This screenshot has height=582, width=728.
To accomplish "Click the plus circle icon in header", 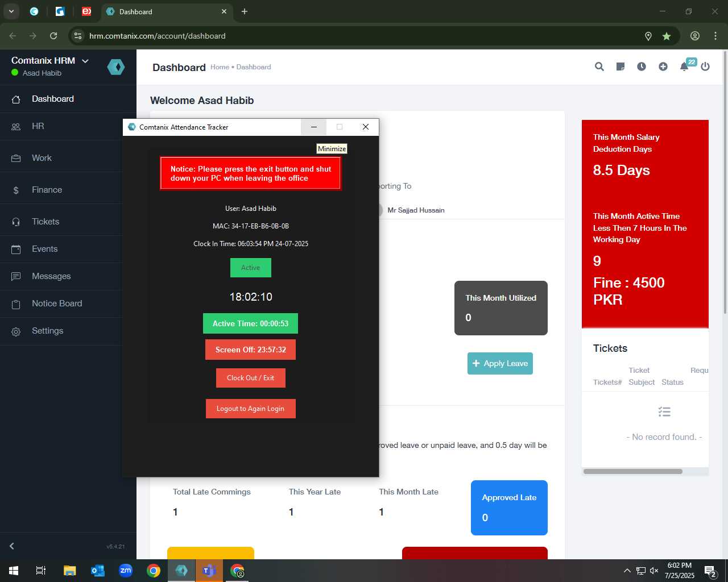I will pos(663,66).
